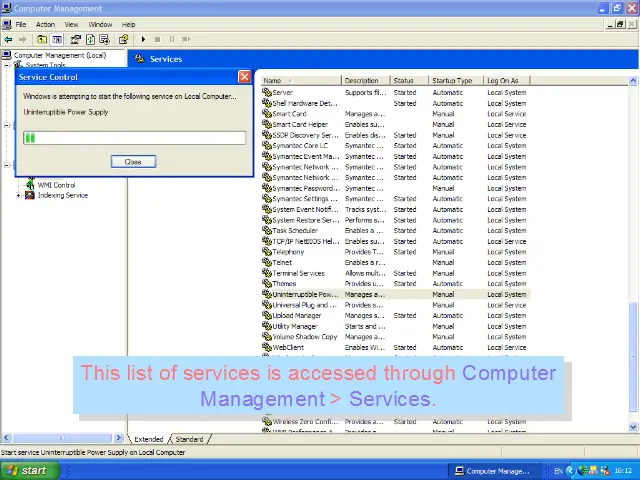Click the Help toolbar icon
The height and width of the screenshot is (480, 640).
tap(123, 39)
